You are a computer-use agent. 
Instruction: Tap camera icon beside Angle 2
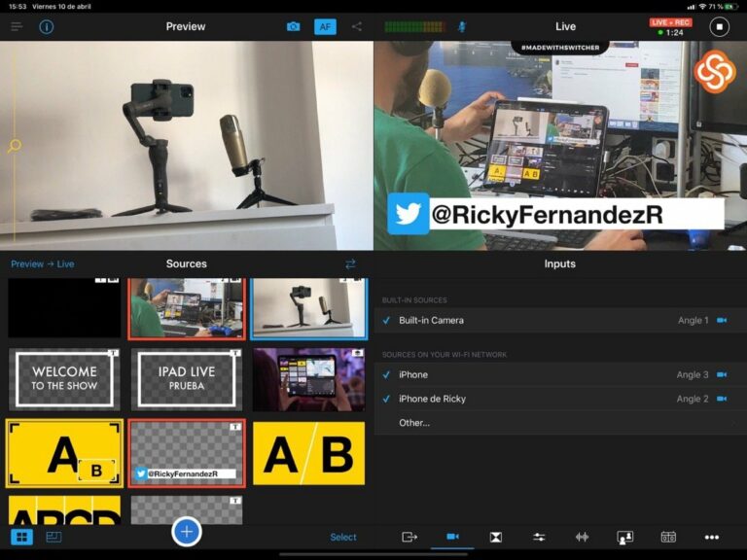722,399
